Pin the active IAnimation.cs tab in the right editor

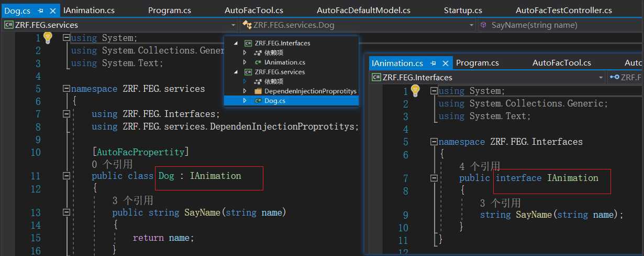tap(433, 63)
